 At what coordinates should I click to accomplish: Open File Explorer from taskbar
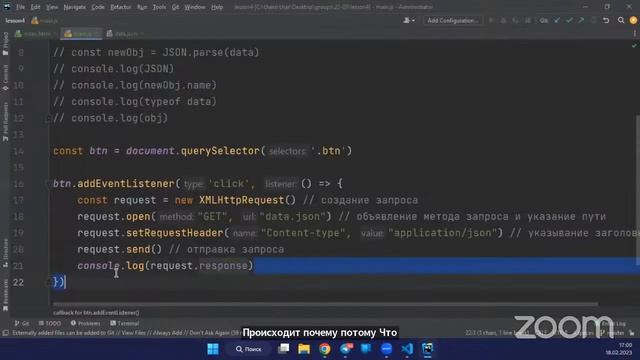[x=304, y=349]
